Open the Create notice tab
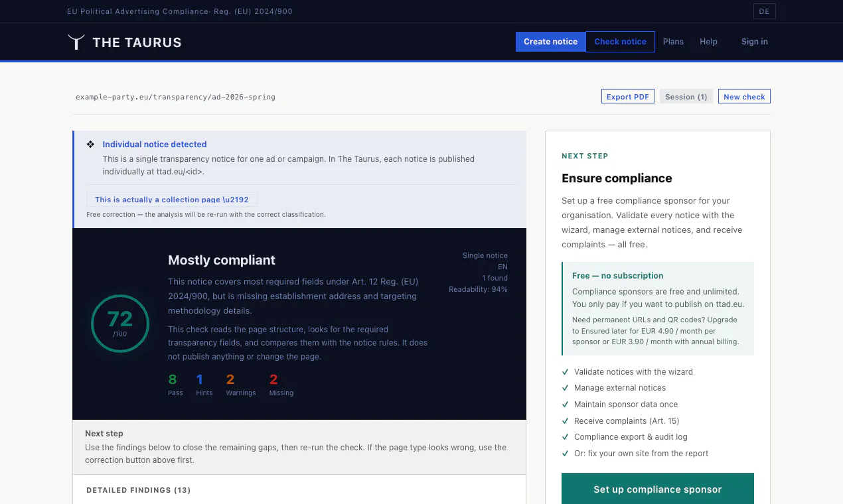 [550, 41]
